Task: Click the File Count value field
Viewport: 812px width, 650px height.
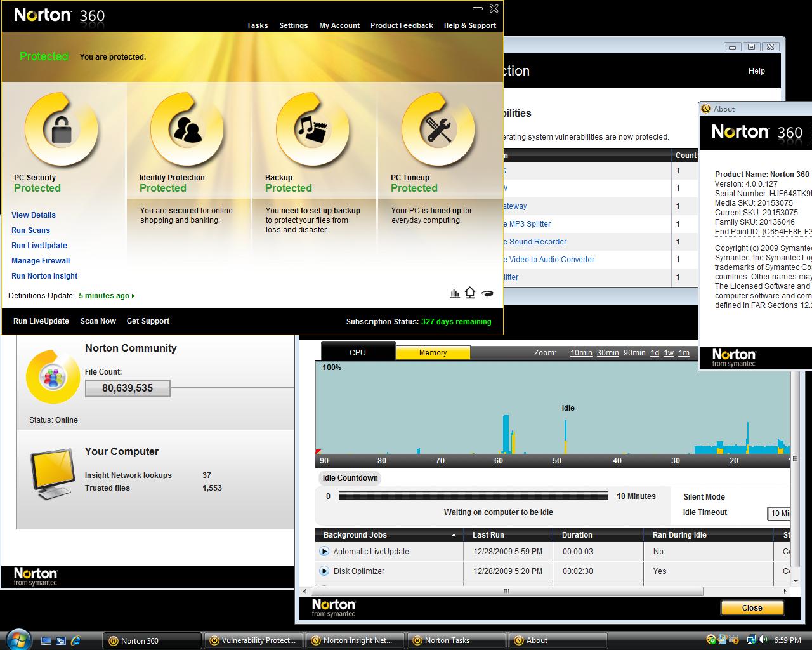Action: tap(128, 388)
